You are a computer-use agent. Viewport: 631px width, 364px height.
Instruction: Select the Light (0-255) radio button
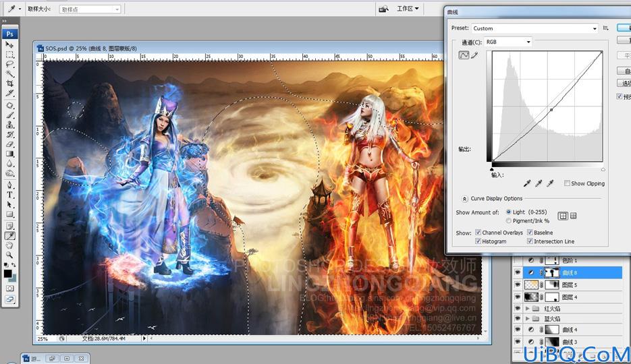click(509, 212)
